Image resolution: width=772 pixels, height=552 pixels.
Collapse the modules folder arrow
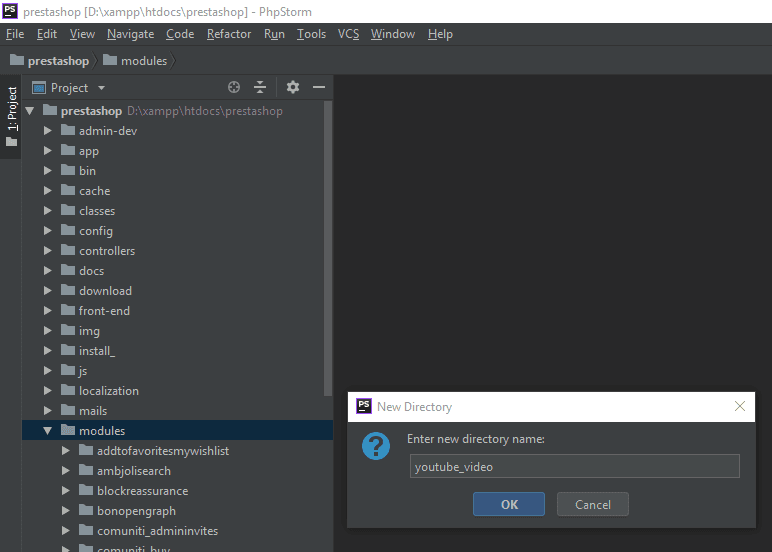48,431
